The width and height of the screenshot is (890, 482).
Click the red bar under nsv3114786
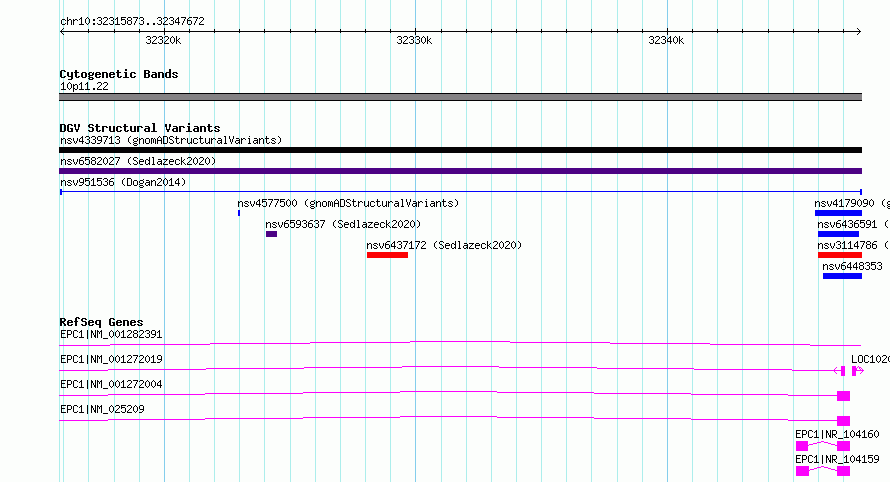coord(840,255)
